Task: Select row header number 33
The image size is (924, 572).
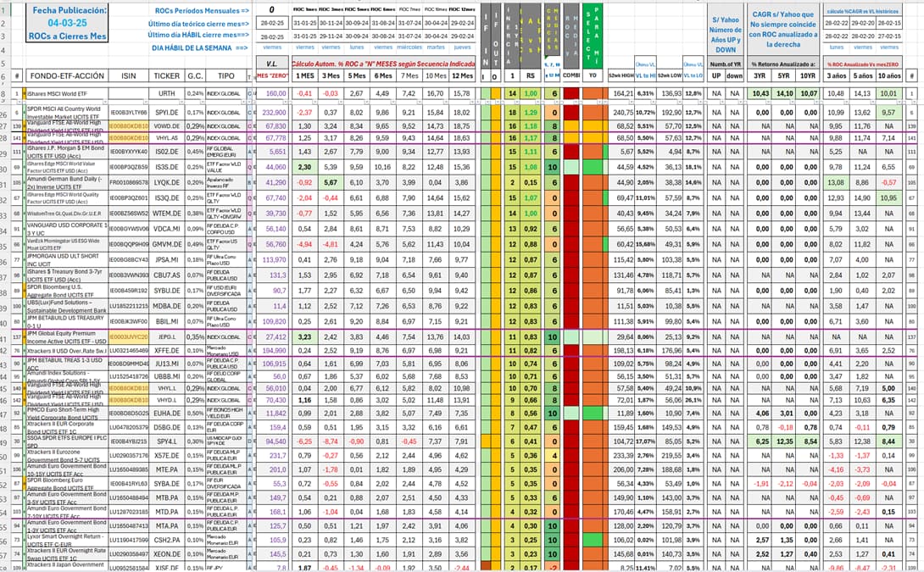Action: [x=3, y=214]
